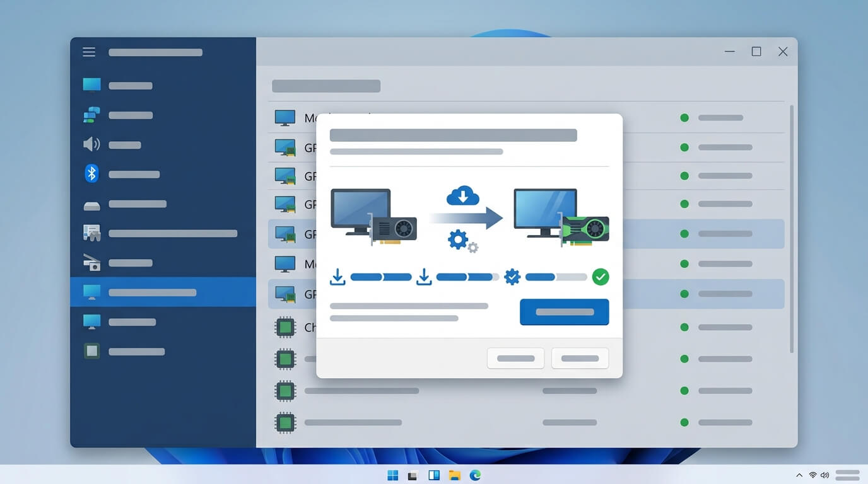Open the speaker sound category in sidebar
The image size is (868, 484).
click(x=91, y=144)
